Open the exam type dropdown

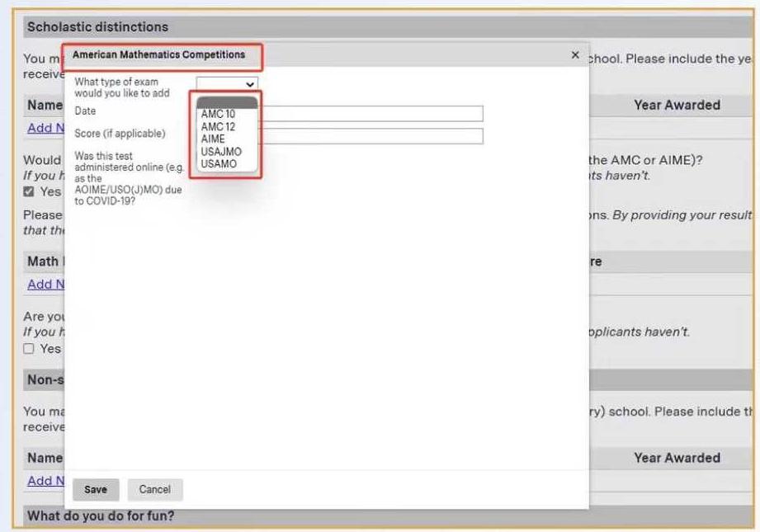(227, 84)
